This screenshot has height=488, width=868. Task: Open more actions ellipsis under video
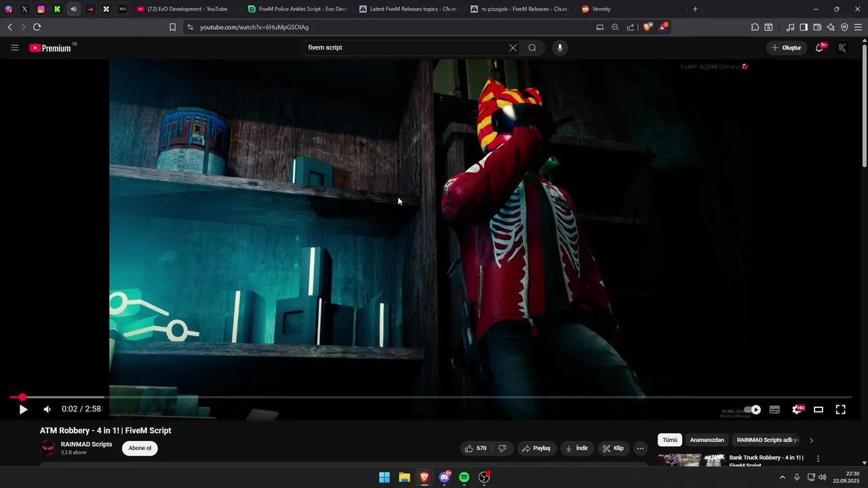[640, 449]
